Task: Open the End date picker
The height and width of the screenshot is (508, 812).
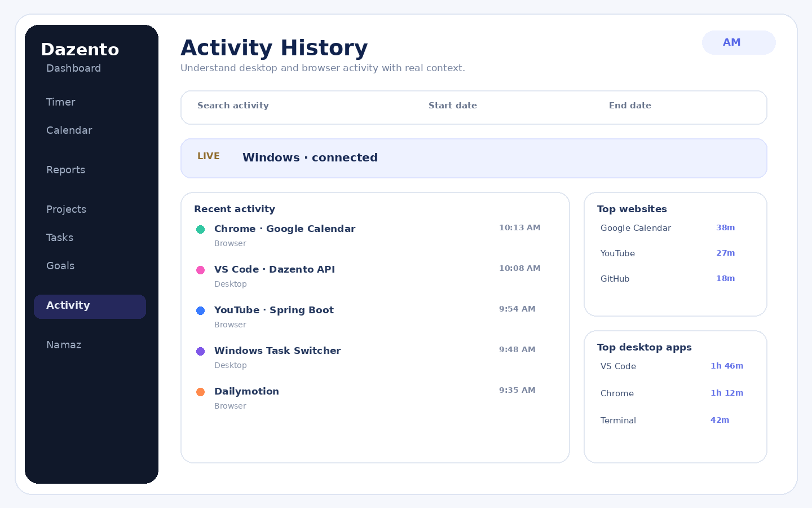Action: pyautogui.click(x=682, y=106)
